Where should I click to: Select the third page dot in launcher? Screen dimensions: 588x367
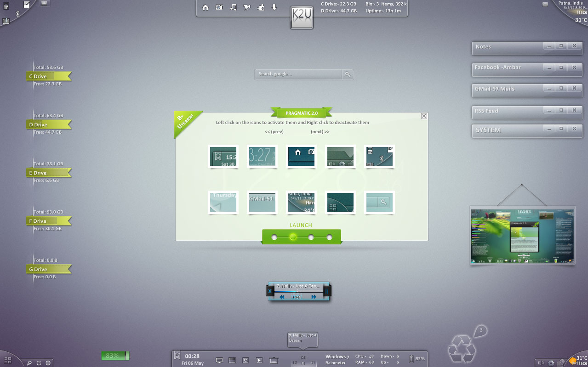pos(311,237)
